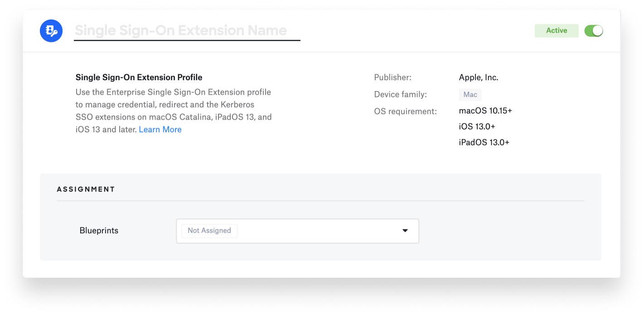Toggle the Active switch off
This screenshot has width=644, height=314.
[593, 31]
